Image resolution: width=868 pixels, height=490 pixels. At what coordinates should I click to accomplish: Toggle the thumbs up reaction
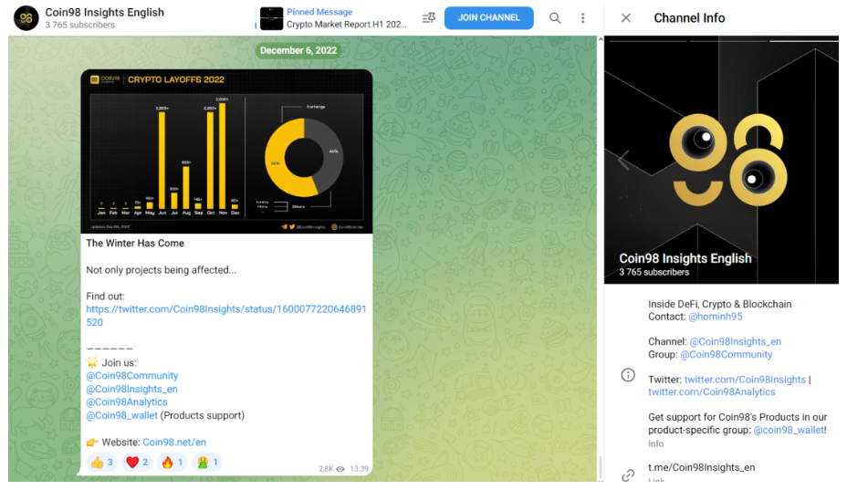click(x=102, y=463)
